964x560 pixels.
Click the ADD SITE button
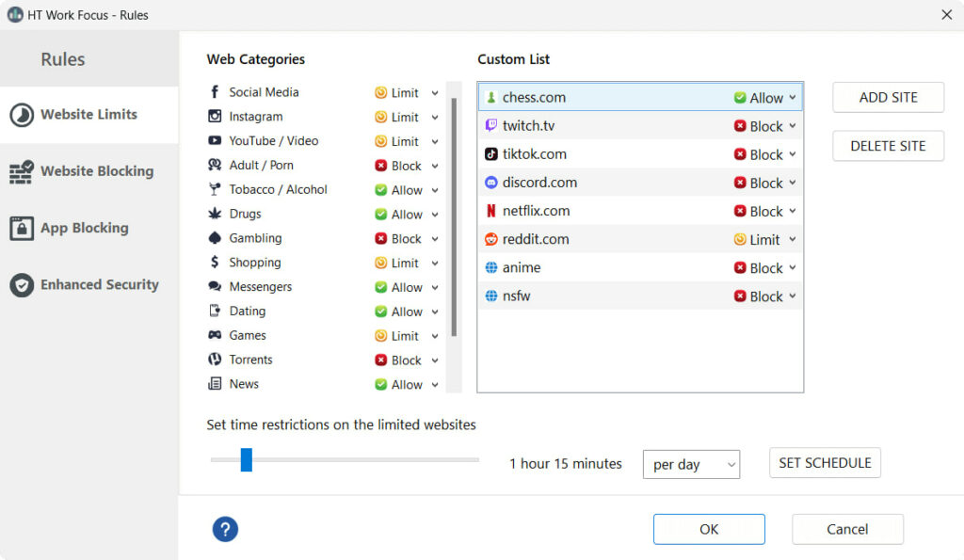click(x=888, y=97)
